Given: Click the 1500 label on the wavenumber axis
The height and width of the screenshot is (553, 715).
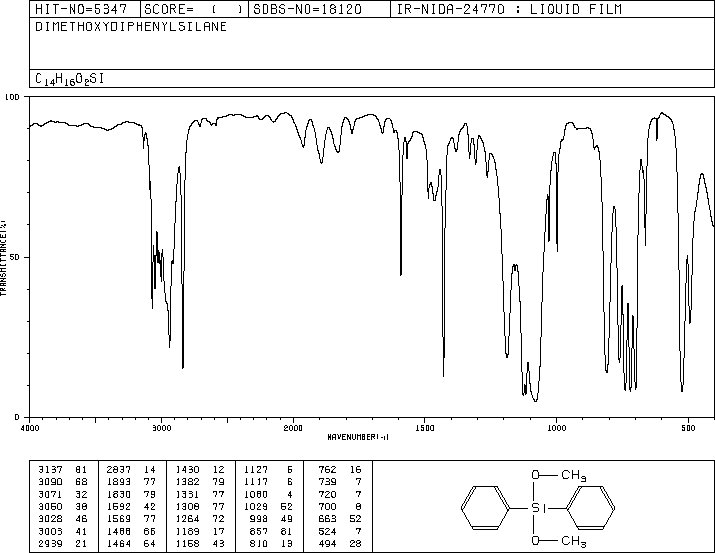Looking at the screenshot, I should (x=425, y=428).
